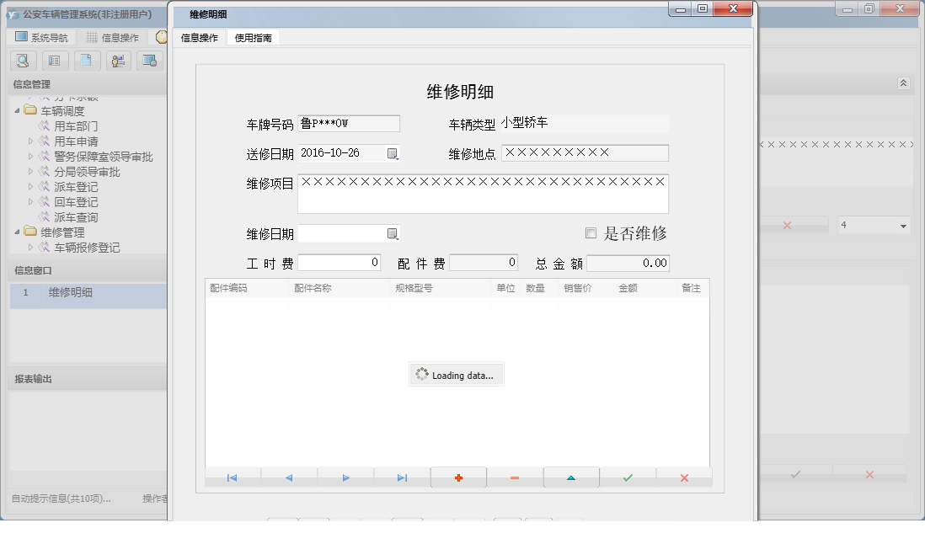Screen dimensions: 925x560
Task: Click the 工时费 input field
Action: [339, 262]
